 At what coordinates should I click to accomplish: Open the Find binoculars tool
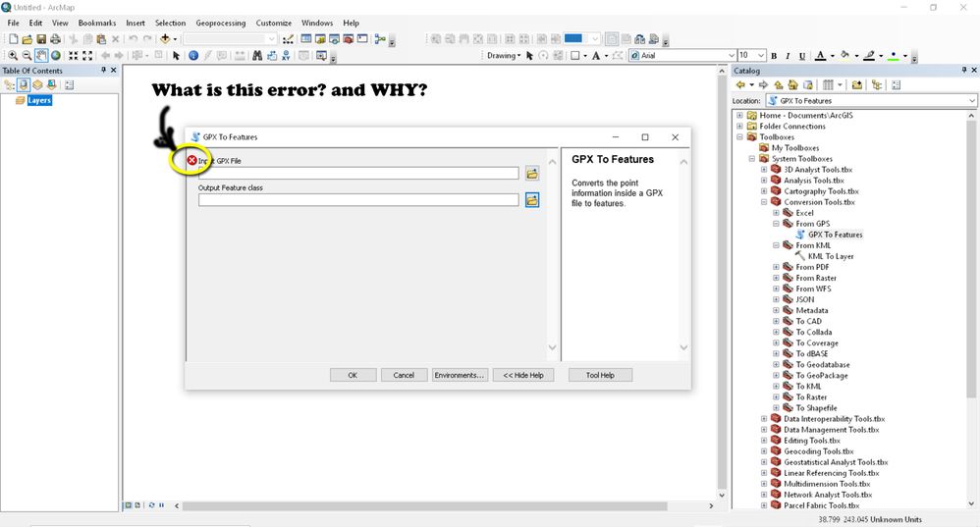pyautogui.click(x=257, y=56)
